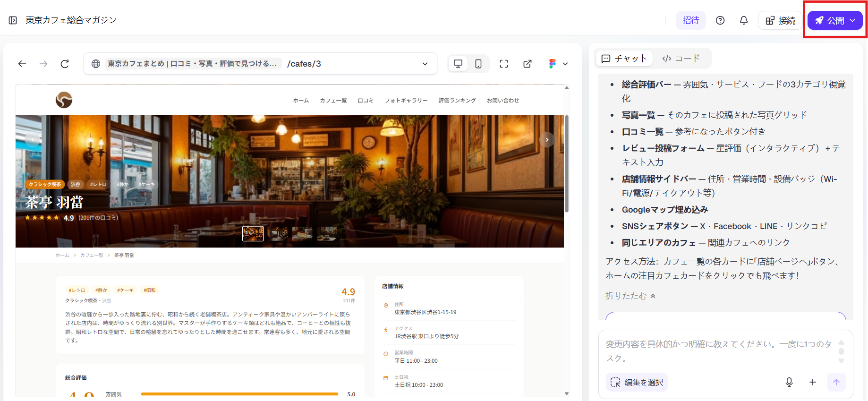868x401 pixels.
Task: Click the Figma logo icon
Action: pyautogui.click(x=553, y=64)
